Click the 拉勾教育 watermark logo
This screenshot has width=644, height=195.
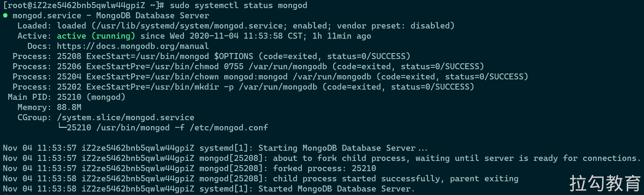click(605, 183)
